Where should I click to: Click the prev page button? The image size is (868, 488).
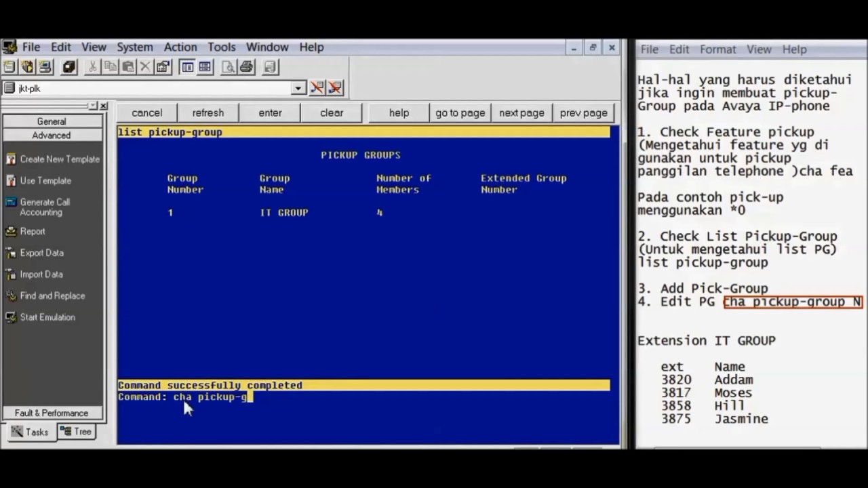(584, 113)
